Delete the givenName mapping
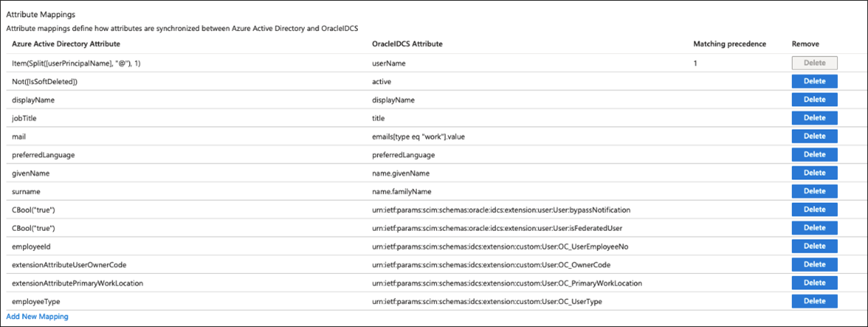868x327 pixels. tap(814, 173)
